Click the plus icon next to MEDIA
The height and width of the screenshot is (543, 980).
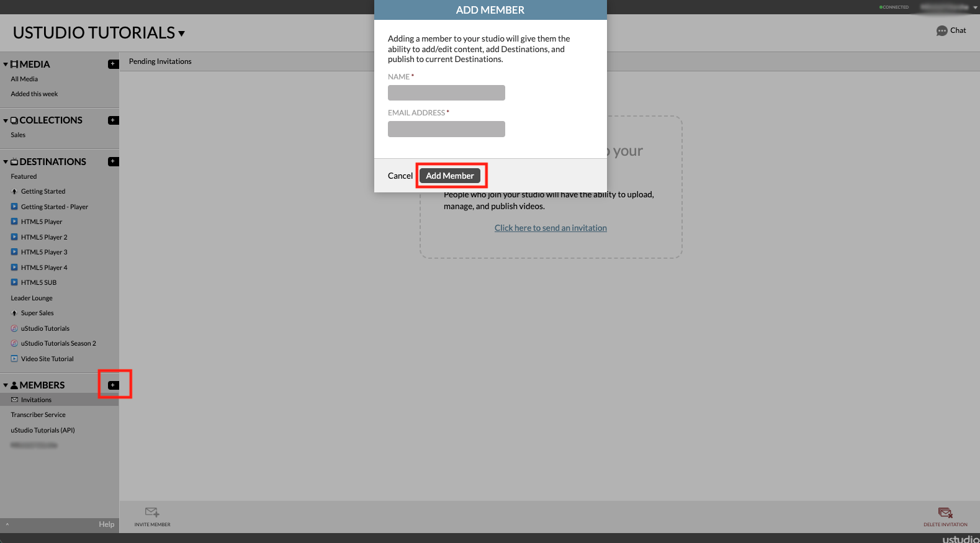click(113, 64)
